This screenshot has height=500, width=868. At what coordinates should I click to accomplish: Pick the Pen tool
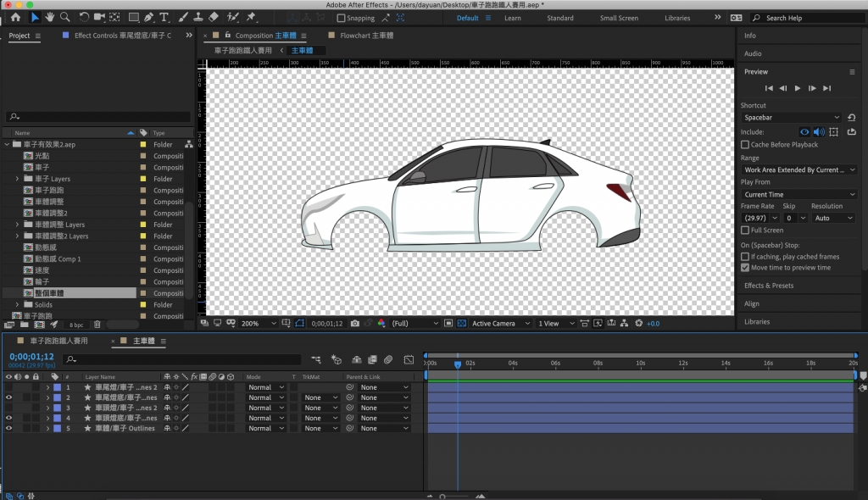pos(149,17)
